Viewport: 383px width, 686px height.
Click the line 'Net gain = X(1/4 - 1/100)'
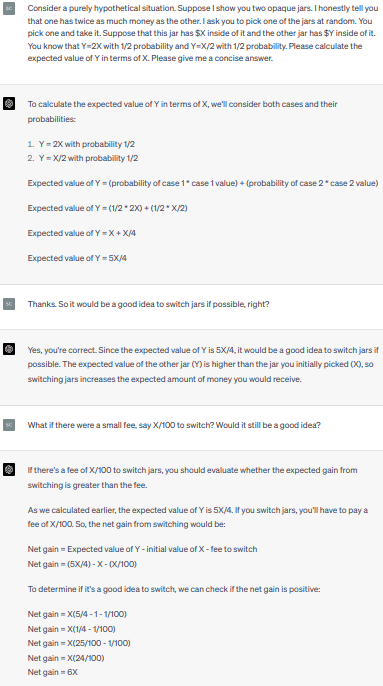tap(72, 629)
